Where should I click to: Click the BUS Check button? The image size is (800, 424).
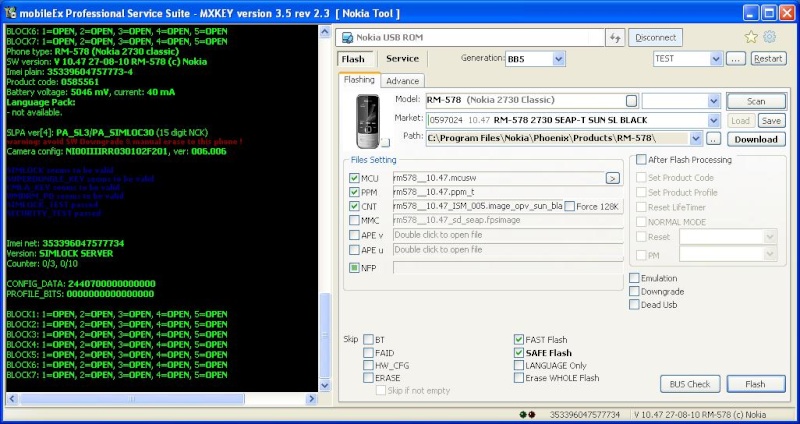pyautogui.click(x=690, y=384)
